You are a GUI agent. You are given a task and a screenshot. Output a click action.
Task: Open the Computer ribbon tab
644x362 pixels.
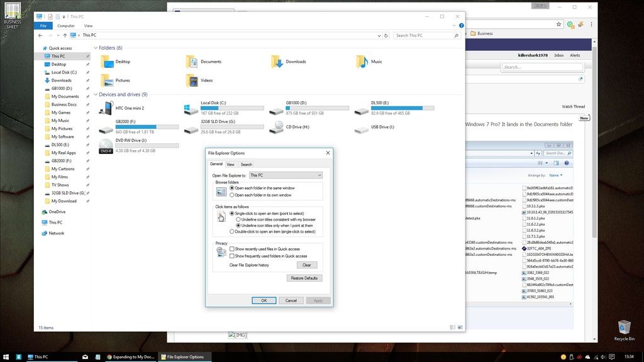tap(65, 25)
